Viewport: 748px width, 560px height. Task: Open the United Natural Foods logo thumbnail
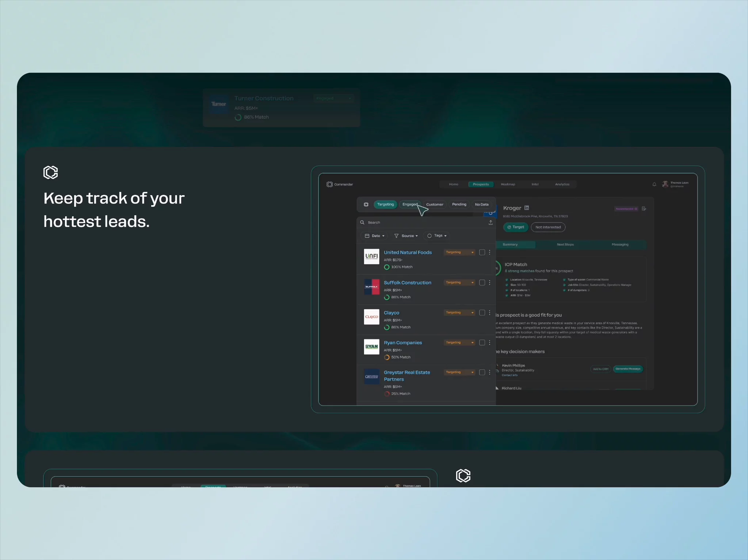pyautogui.click(x=371, y=256)
